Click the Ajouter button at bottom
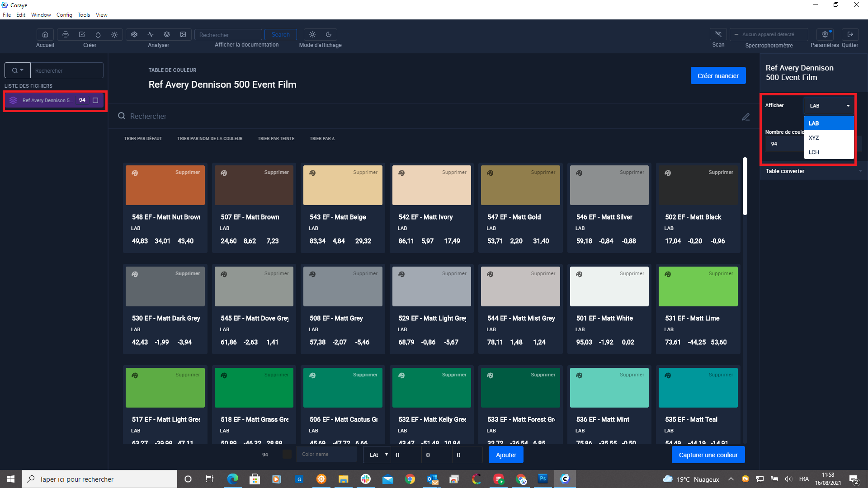Screen dimensions: 868x488 506,455
